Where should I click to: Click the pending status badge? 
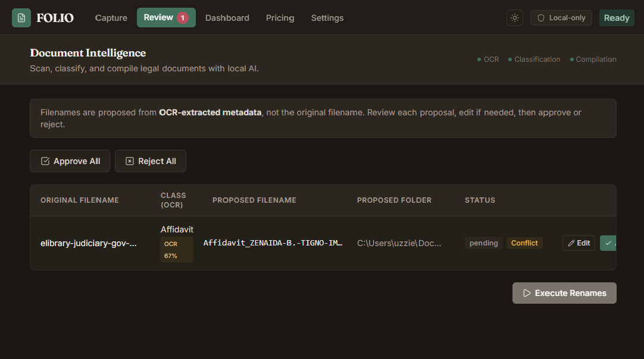pos(483,243)
